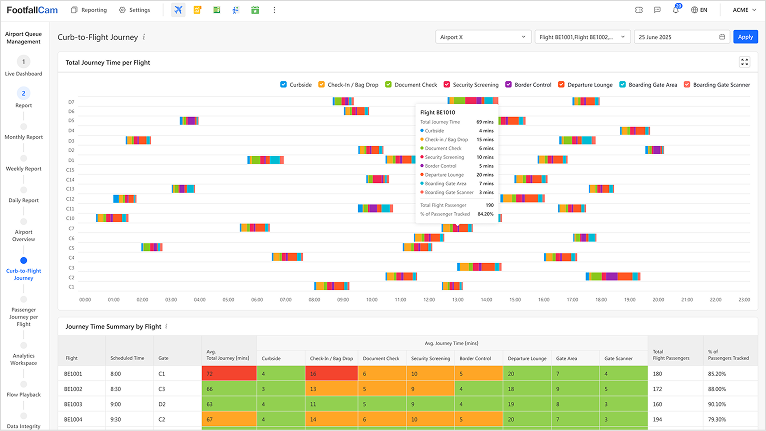Open Monthly Report in sidebar

(23, 137)
